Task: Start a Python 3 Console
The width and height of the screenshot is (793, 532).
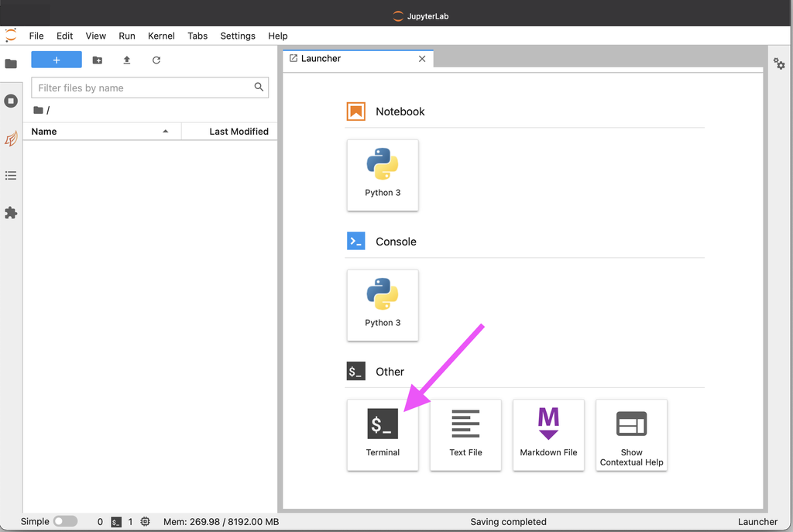Action: (383, 305)
